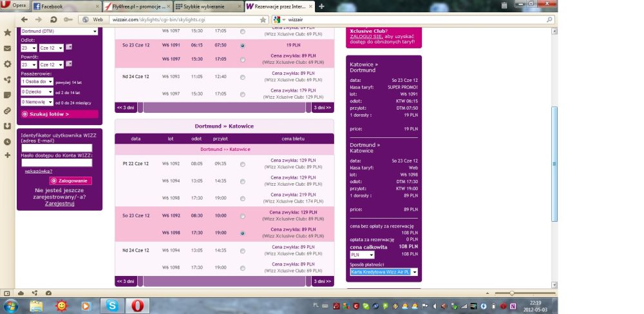Switch to the Facebook tab
The image size is (644, 314).
pyautogui.click(x=66, y=6)
